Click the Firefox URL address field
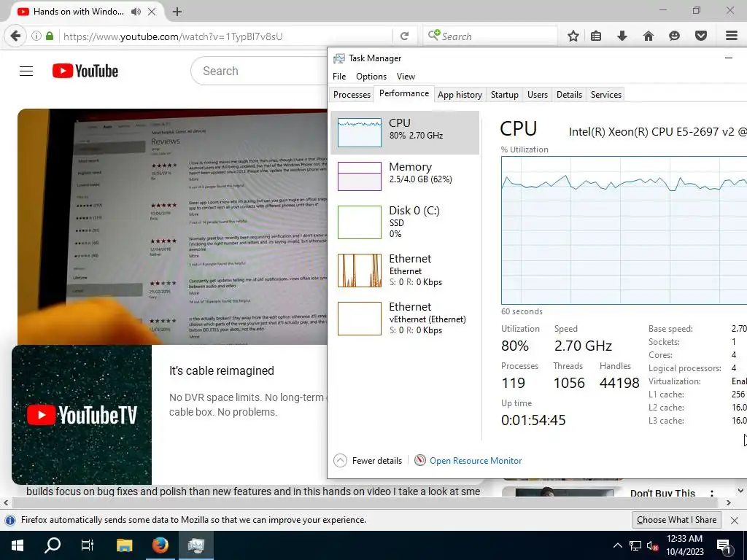The width and height of the screenshot is (747, 560). 226,36
